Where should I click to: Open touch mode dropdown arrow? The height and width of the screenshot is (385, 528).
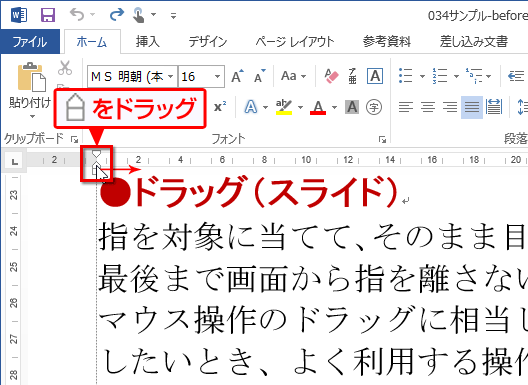point(154,14)
